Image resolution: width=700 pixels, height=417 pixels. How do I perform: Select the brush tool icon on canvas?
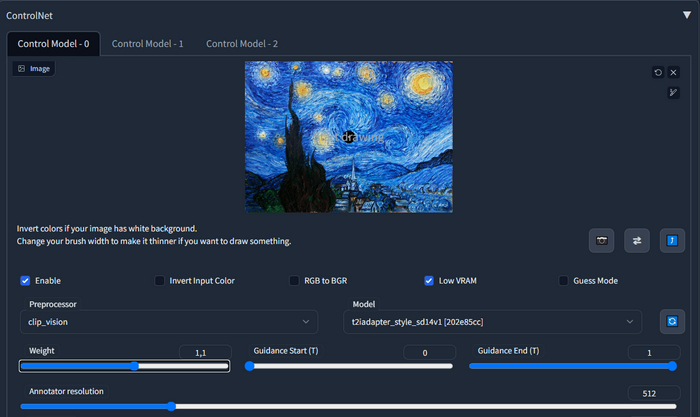click(x=673, y=93)
